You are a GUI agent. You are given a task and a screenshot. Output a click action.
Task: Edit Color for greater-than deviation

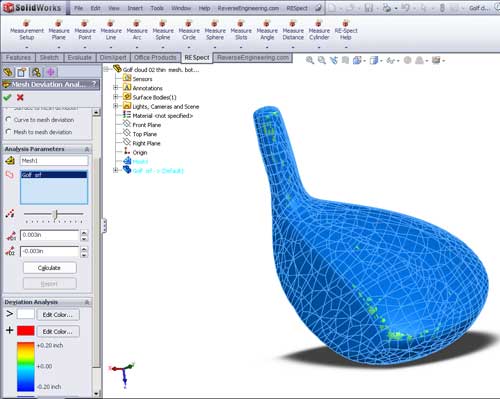coord(58,314)
